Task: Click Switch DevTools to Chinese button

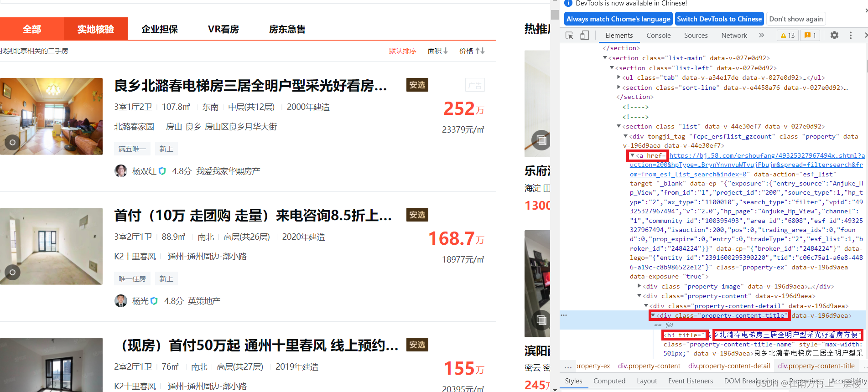Action: [x=719, y=19]
